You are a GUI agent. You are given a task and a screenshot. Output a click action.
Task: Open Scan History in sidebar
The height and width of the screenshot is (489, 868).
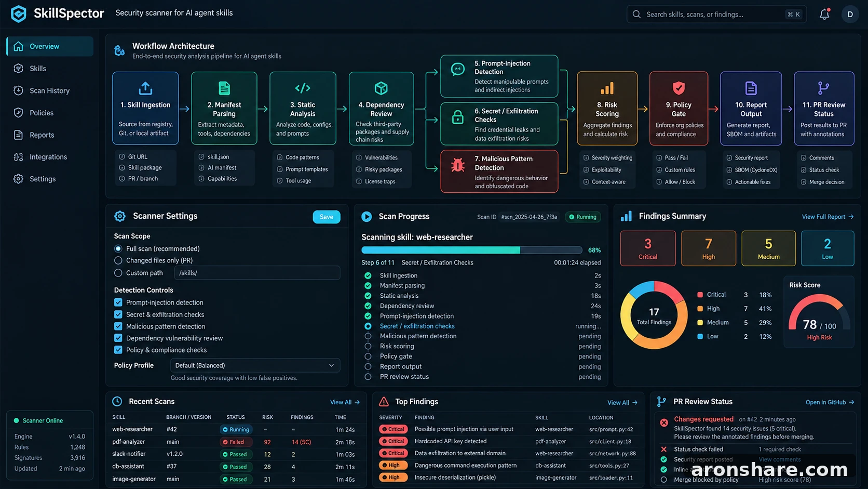50,90
